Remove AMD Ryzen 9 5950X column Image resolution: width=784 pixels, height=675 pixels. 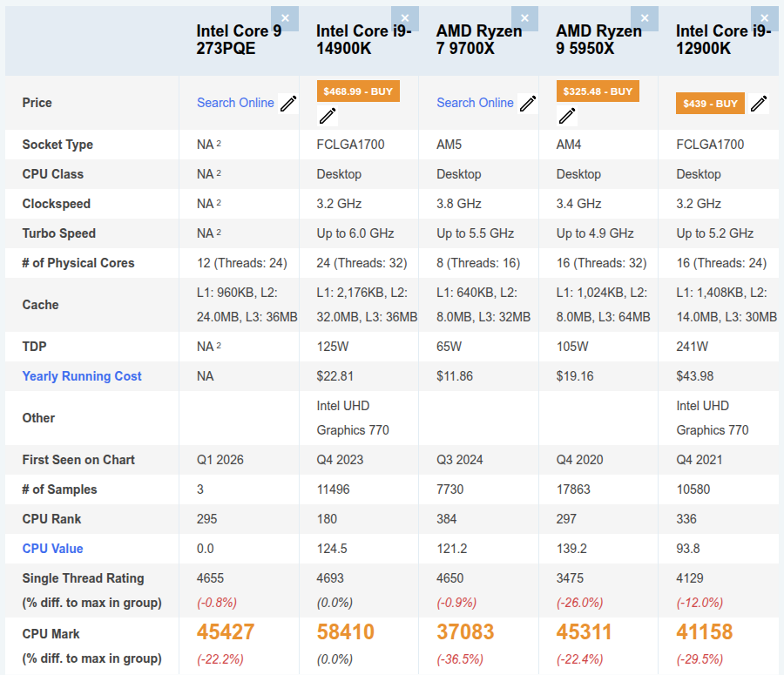[645, 18]
